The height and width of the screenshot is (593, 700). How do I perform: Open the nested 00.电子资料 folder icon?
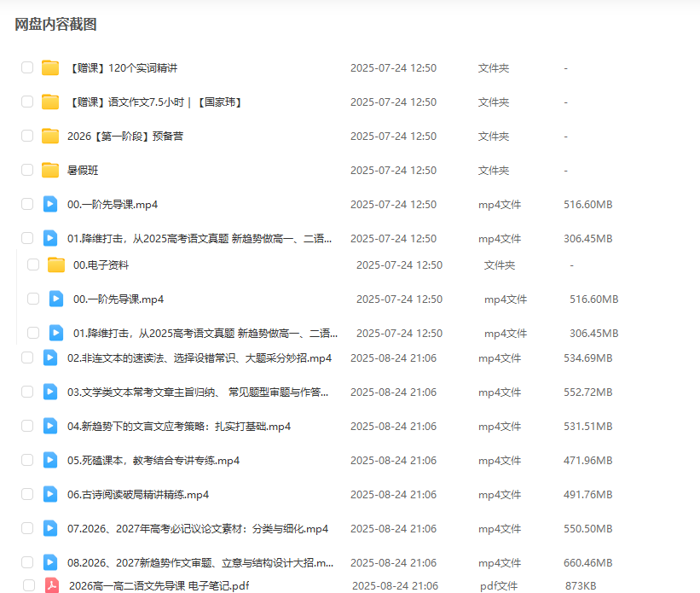tap(55, 265)
